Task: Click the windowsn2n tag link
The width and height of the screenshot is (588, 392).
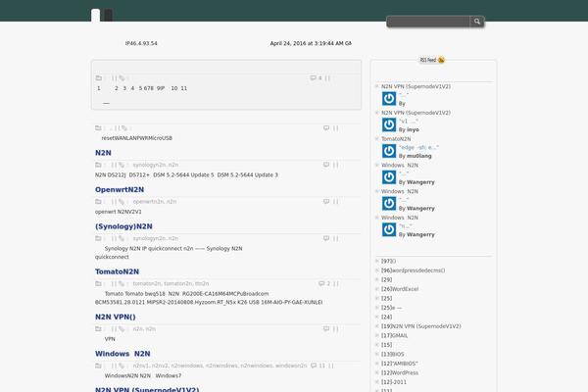Action: (291, 366)
